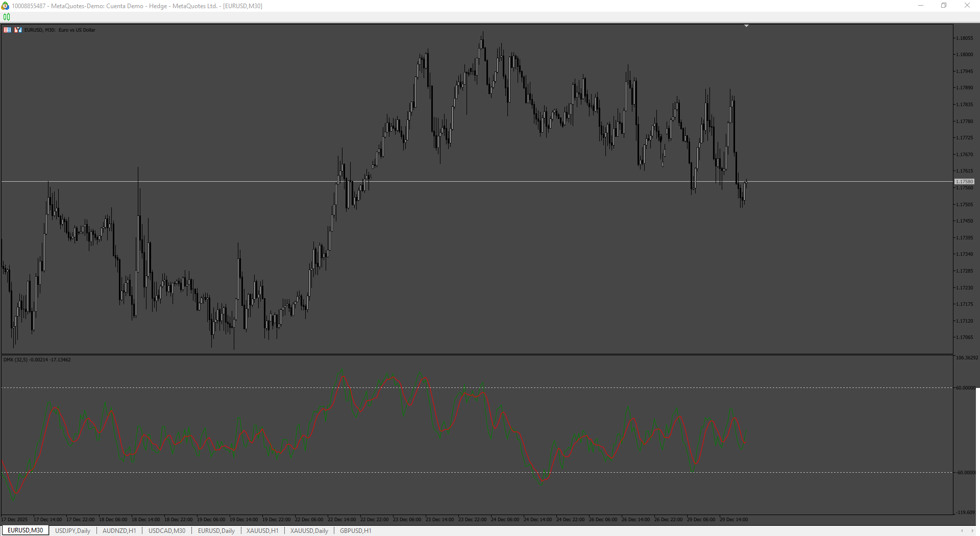980x536 pixels.
Task: Click the EURUSD, M30 chart title text
Action: 60,30
